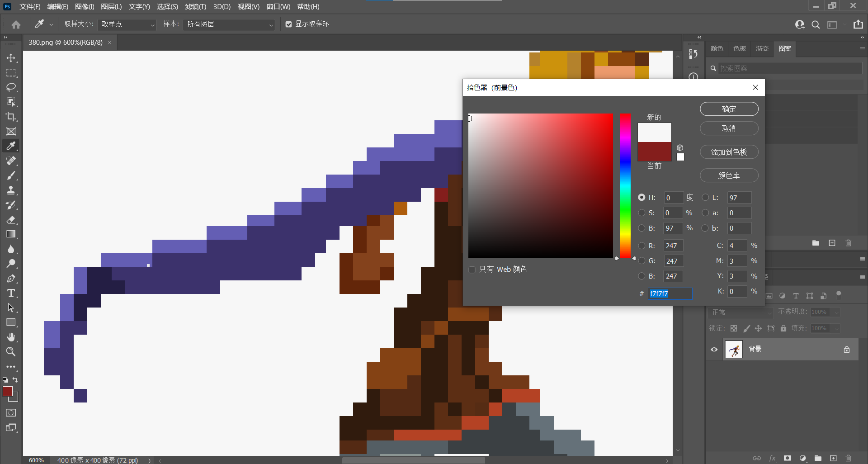Select the Horizontal Type tool
This screenshot has width=868, height=464.
[x=11, y=293]
